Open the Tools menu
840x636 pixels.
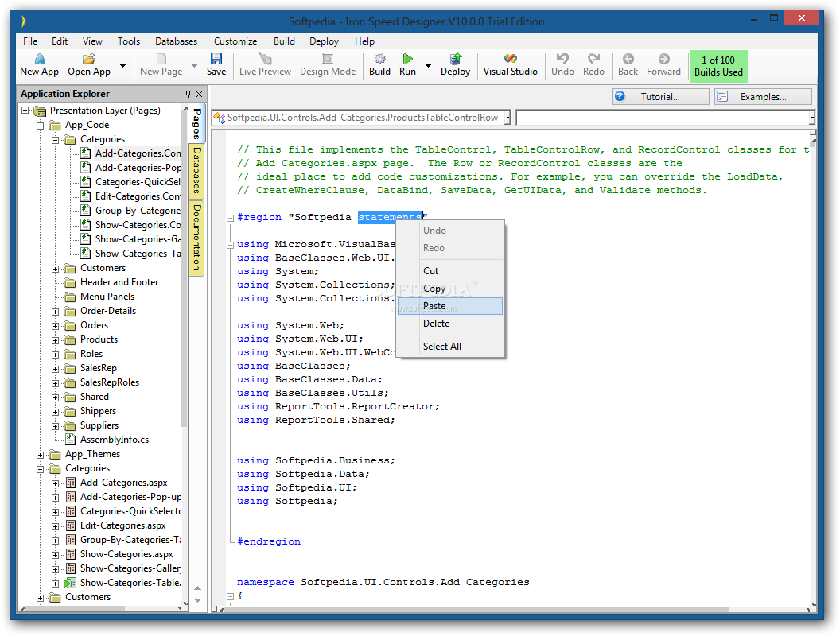129,41
